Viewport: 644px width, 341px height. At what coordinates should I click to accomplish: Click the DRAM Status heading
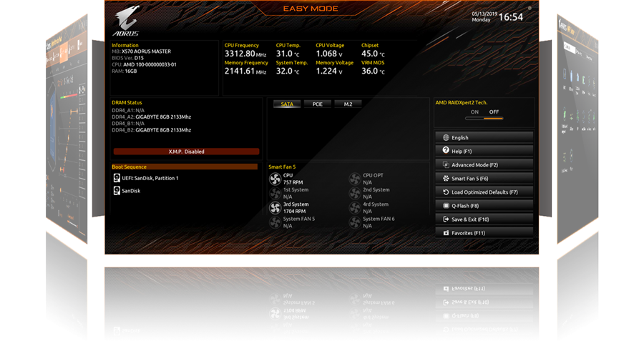point(127,103)
